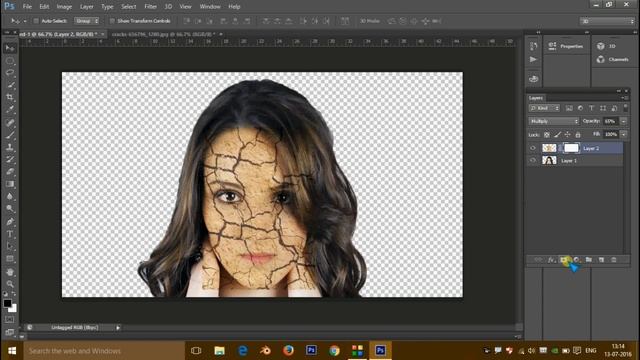Screen dimensions: 640x360
Task: Toggle Lock position icon
Action: (567, 134)
